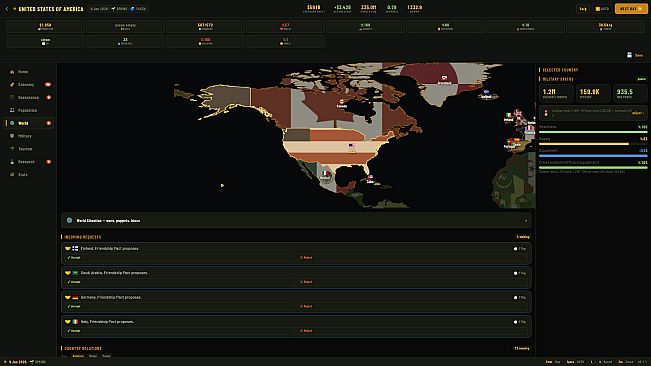The width and height of the screenshot is (651, 366).
Task: Click the globe icon in World Situation bar
Action: (x=69, y=220)
